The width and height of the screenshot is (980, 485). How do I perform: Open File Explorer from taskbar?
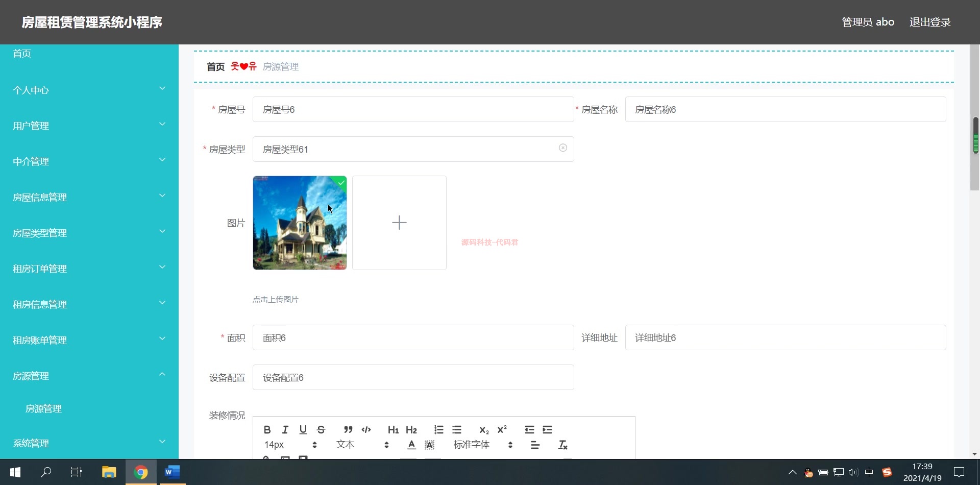109,472
